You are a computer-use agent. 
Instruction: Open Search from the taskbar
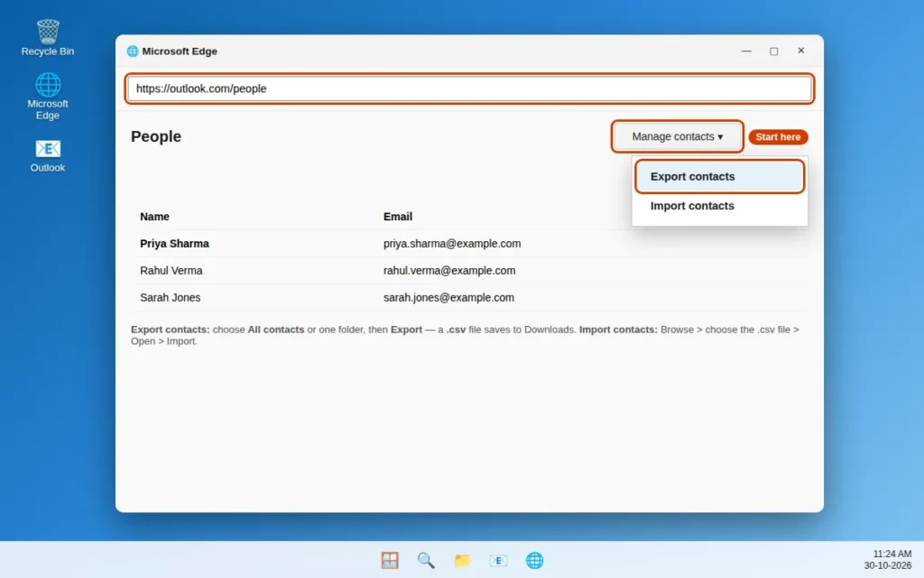coord(426,560)
